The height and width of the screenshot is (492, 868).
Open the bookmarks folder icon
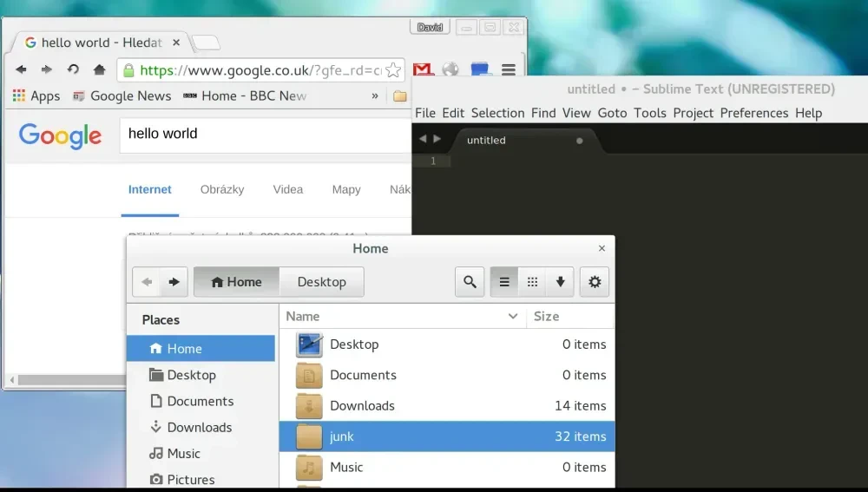399,95
